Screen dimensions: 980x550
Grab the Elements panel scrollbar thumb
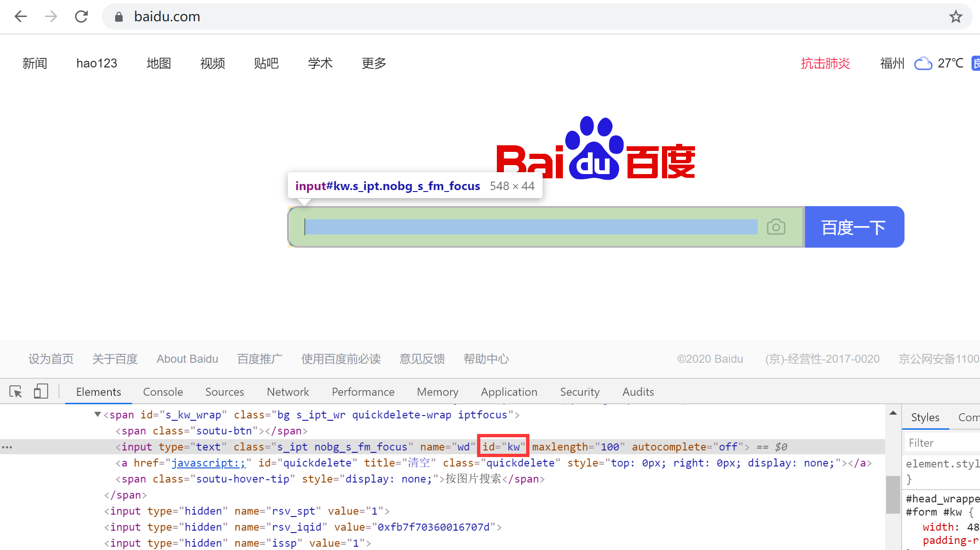click(893, 494)
